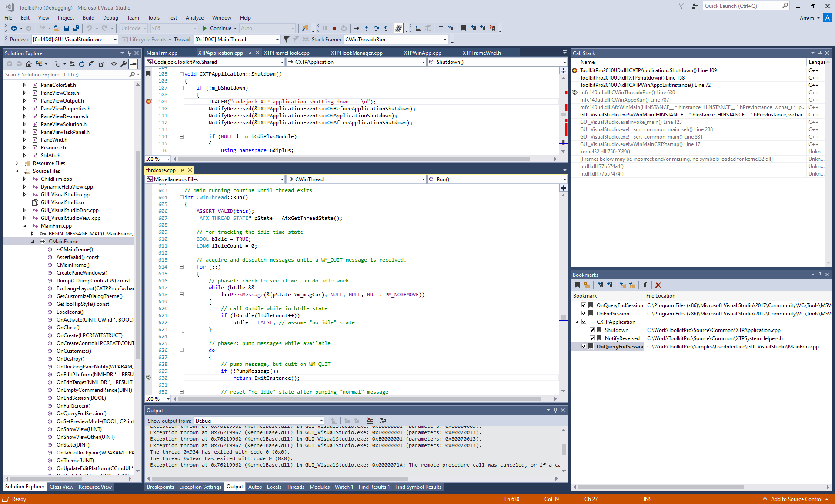Click the single Save disk icon
Screen dimensions: 835x504
click(67, 28)
